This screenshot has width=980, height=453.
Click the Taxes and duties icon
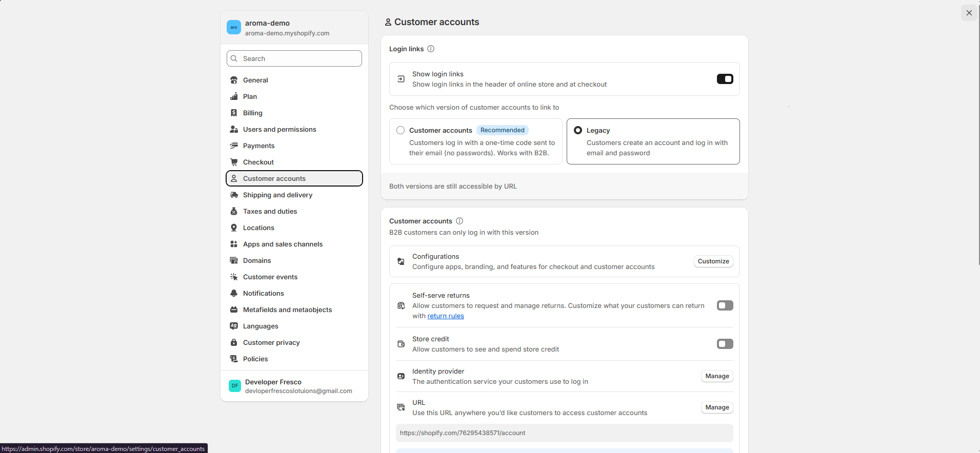click(x=234, y=211)
